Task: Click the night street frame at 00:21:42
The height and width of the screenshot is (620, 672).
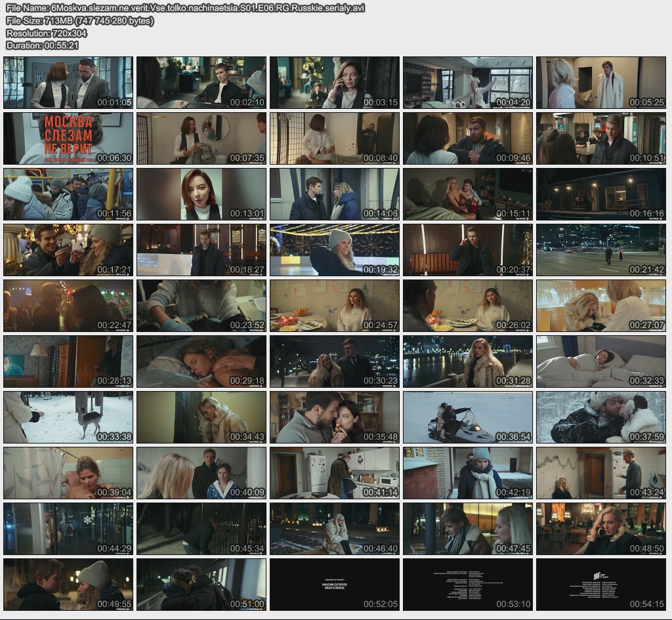Action: 600,250
